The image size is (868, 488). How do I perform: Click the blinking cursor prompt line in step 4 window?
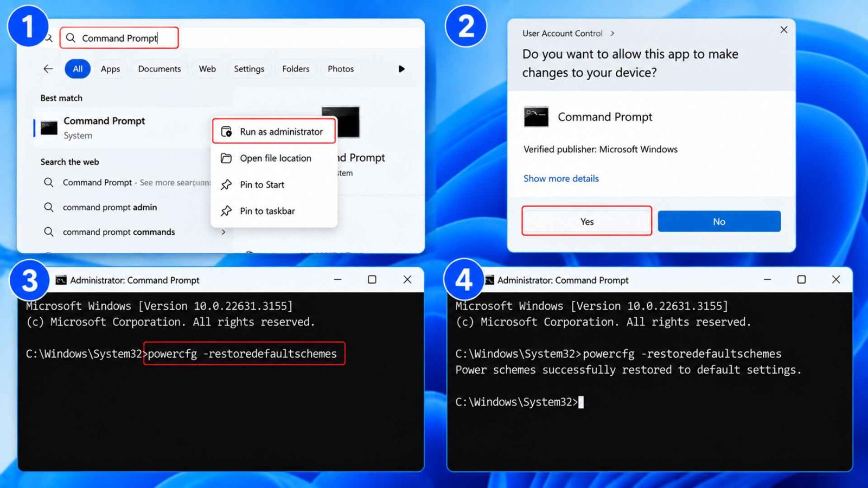click(x=520, y=402)
